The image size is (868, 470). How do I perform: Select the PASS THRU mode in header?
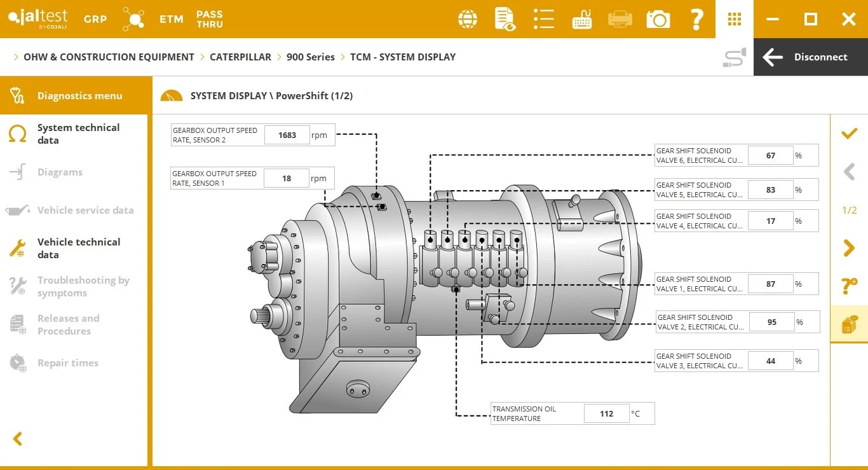[210, 19]
